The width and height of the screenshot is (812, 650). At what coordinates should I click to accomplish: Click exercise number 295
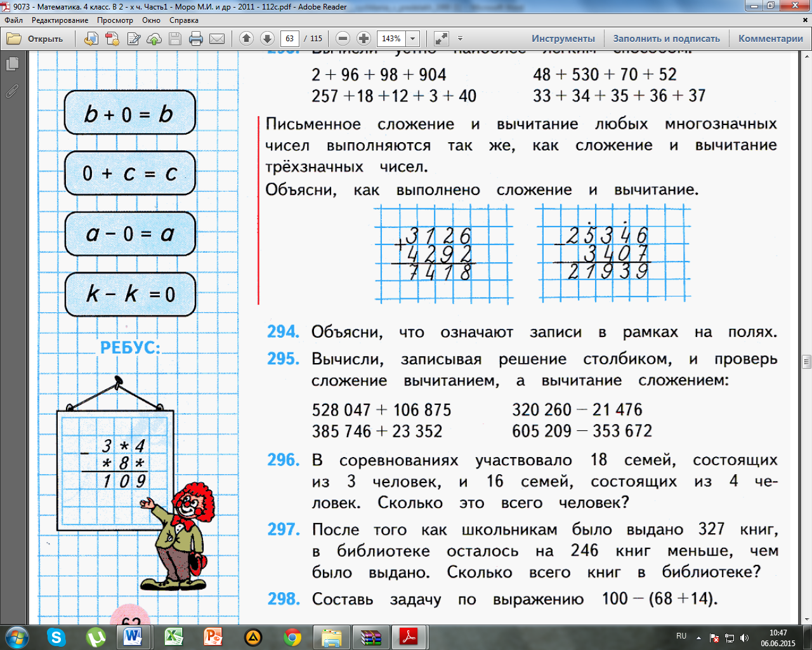coord(283,359)
